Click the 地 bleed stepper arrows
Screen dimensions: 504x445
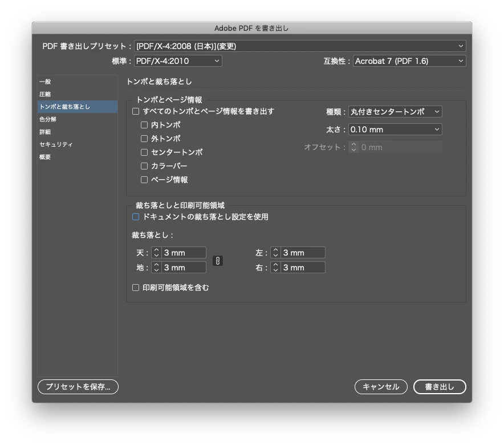click(x=157, y=268)
